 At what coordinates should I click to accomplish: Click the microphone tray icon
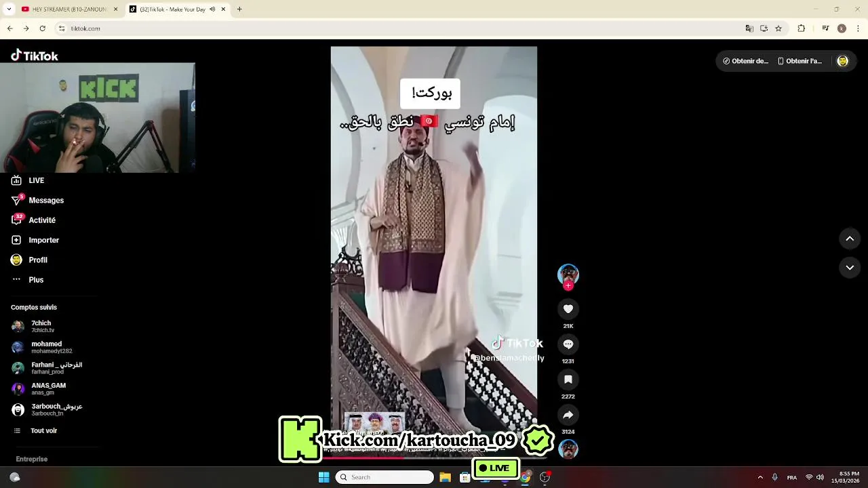pos(774,477)
